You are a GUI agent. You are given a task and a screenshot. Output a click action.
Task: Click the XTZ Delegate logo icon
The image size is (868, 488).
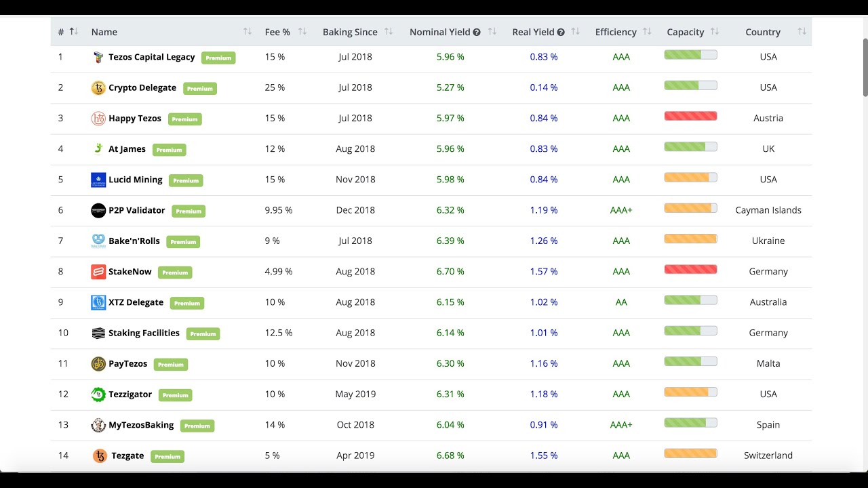98,302
